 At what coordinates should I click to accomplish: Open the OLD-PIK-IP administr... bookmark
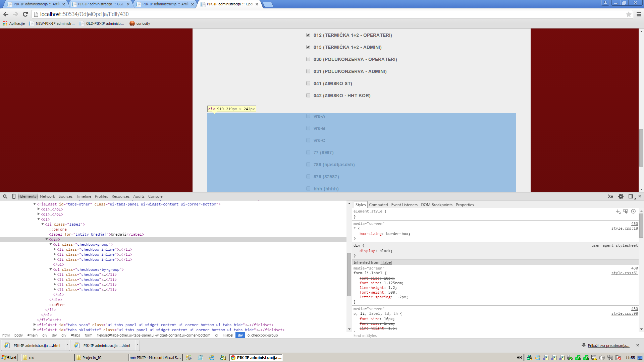pos(102,23)
